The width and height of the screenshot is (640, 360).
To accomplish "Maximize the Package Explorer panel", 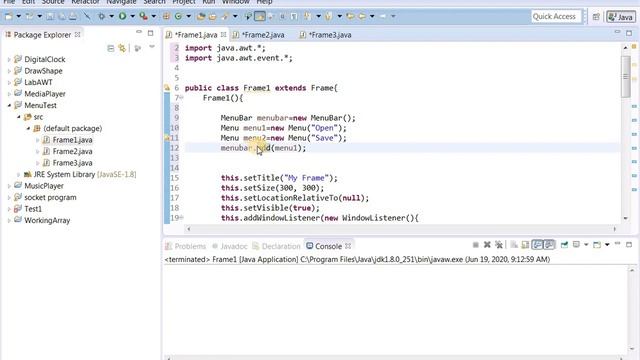I will tap(151, 33).
